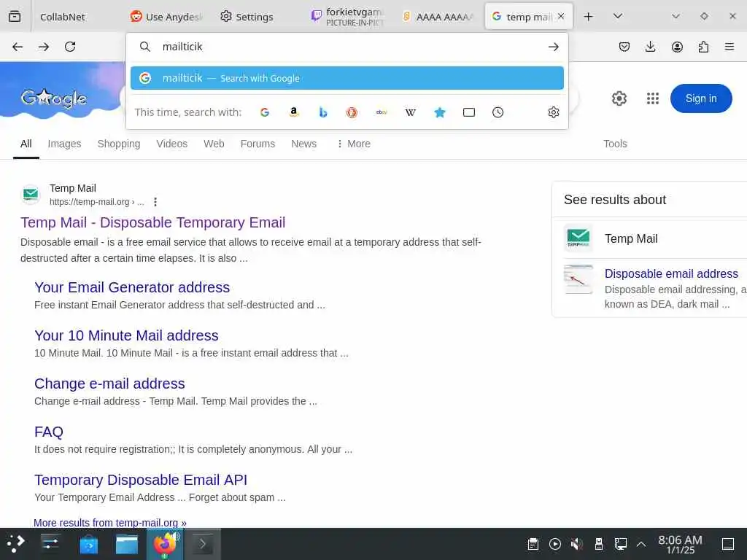This screenshot has width=747, height=560.
Task: Open Your 10 Minute Mail address link
Action: click(x=126, y=335)
